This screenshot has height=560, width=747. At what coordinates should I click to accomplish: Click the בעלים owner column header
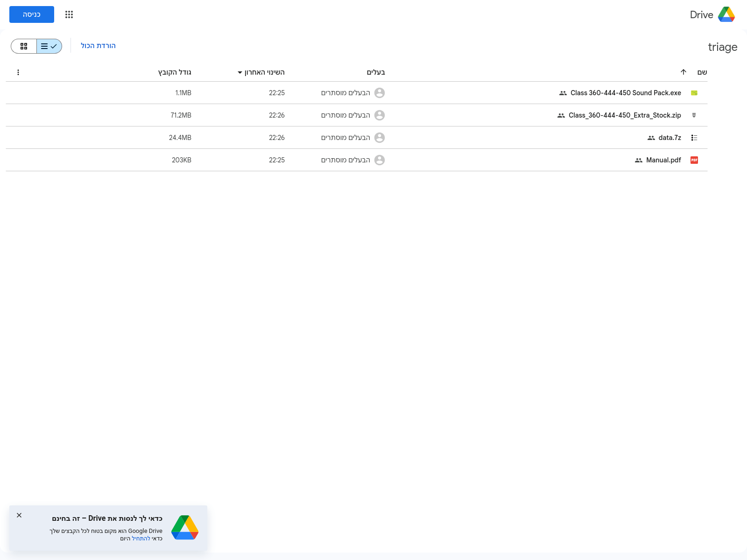tap(376, 72)
